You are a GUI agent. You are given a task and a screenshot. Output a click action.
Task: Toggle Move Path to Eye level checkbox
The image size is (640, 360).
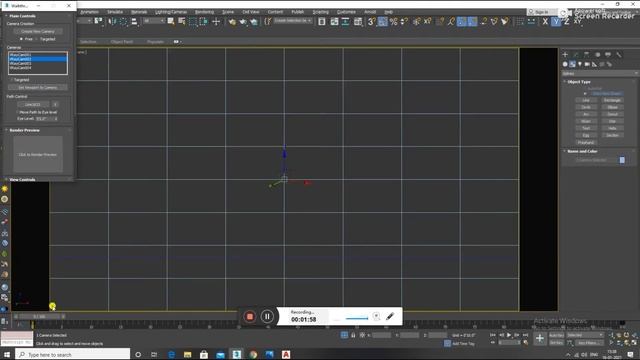pyautogui.click(x=17, y=112)
